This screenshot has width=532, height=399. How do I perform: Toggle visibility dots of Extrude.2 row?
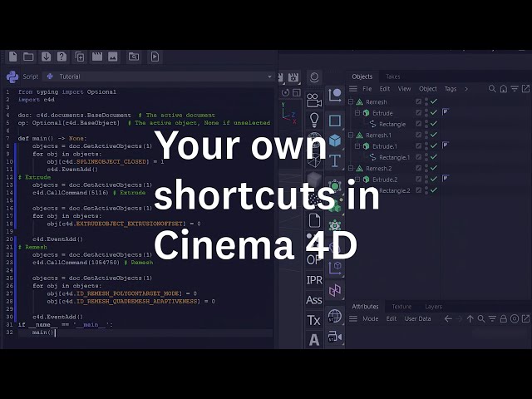click(426, 180)
